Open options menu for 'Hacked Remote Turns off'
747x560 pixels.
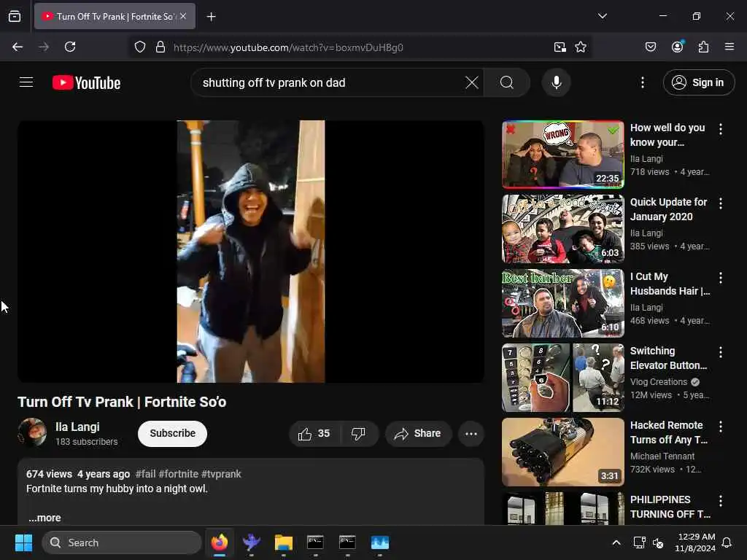click(721, 426)
